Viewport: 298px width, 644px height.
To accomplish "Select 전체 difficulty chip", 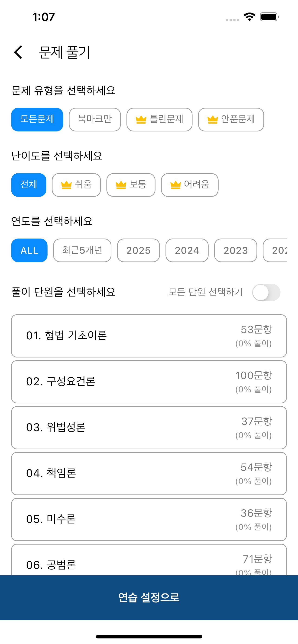I will click(29, 185).
